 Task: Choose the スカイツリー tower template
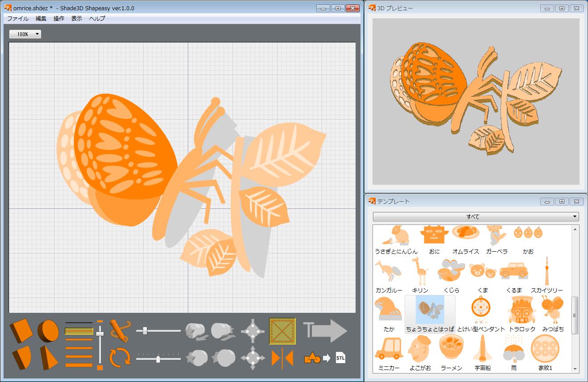pyautogui.click(x=547, y=275)
